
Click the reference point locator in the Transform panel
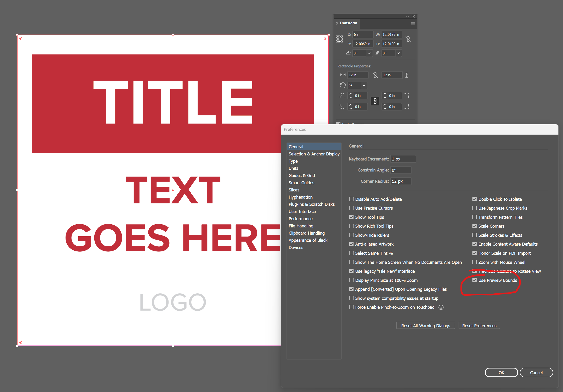tap(339, 39)
